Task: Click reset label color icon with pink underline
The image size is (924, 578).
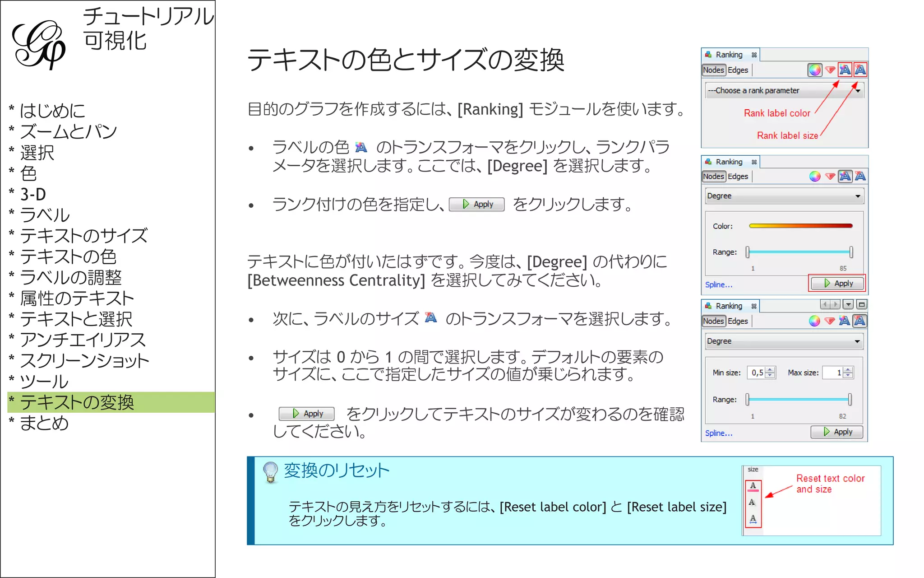Action: [x=753, y=486]
